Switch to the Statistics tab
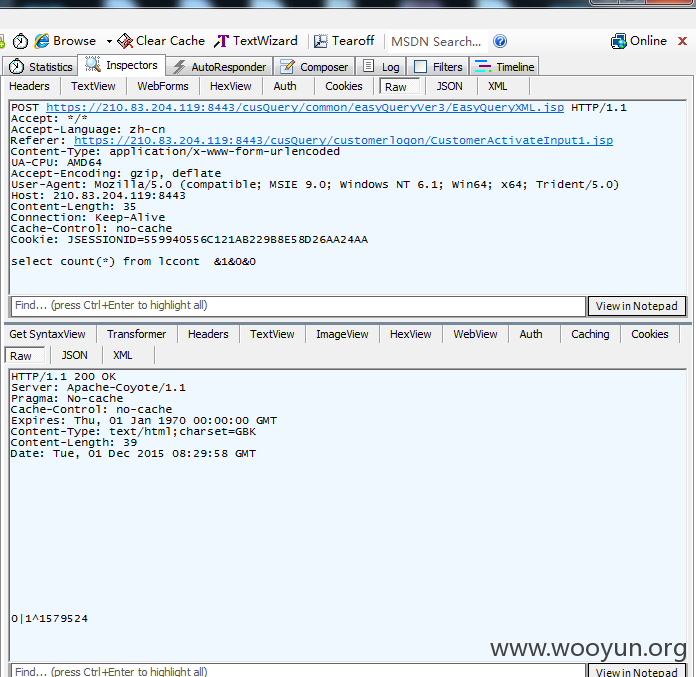Image resolution: width=696 pixels, height=677 pixels. point(40,67)
